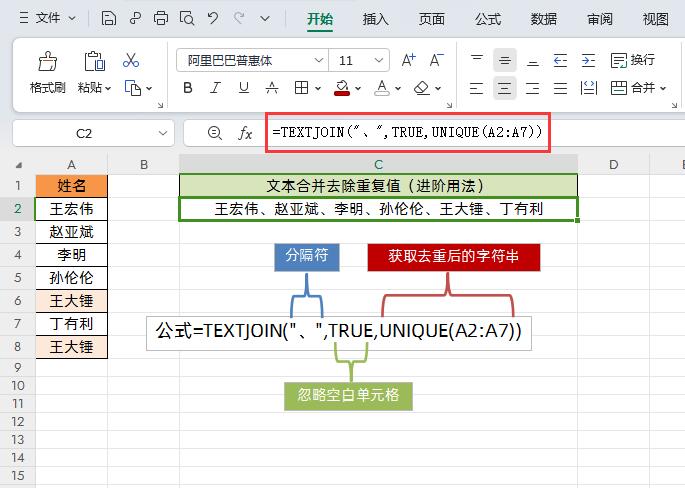Toggle Italic formatting

pyautogui.click(x=215, y=88)
